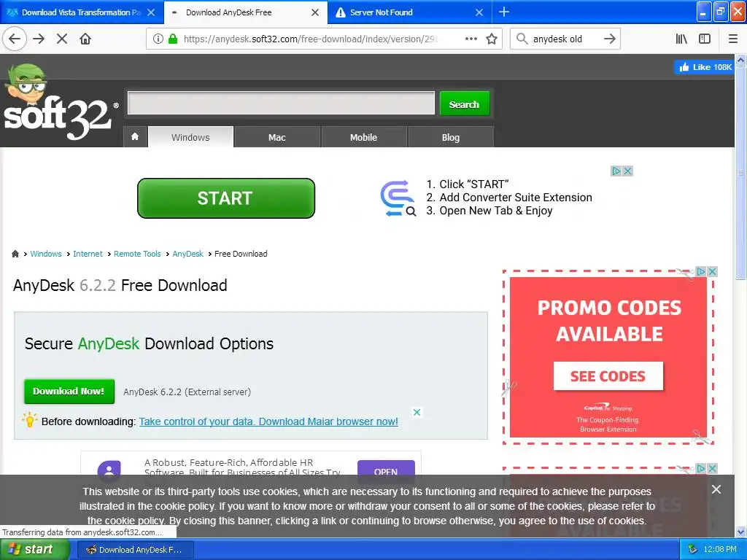The image size is (747, 560).
Task: Stop loading the page
Action: click(62, 39)
